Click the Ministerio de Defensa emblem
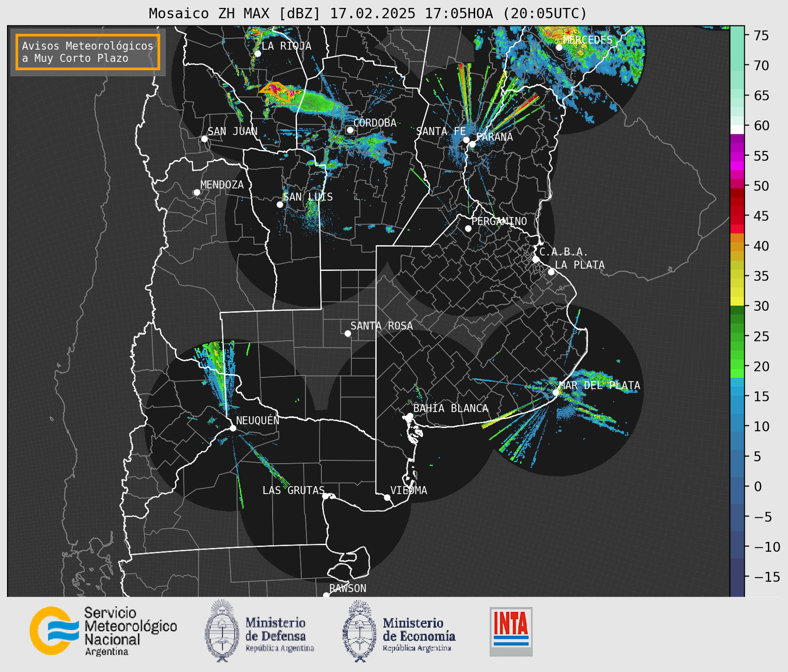Viewport: 788px width, 672px height. (222, 630)
